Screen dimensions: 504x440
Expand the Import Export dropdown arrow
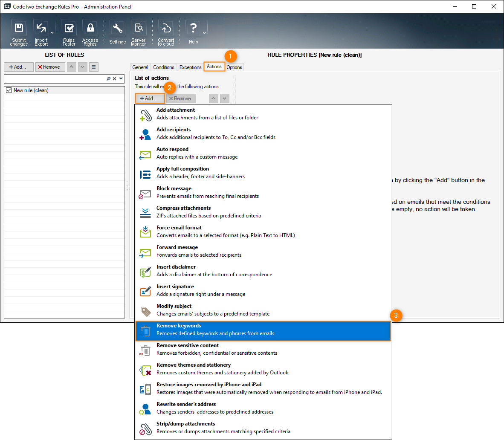(x=52, y=33)
